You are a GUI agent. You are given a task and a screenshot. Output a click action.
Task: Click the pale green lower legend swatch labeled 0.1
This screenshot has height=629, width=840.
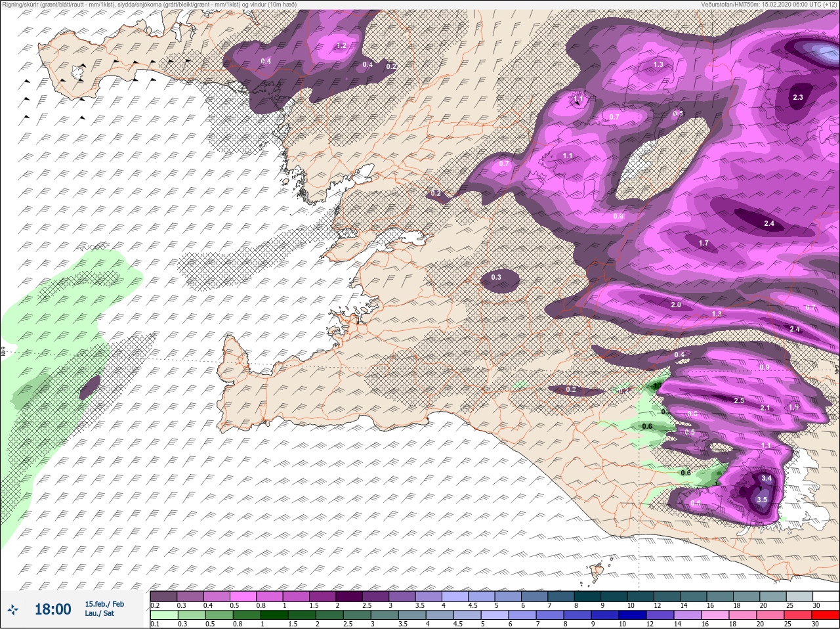click(x=163, y=615)
